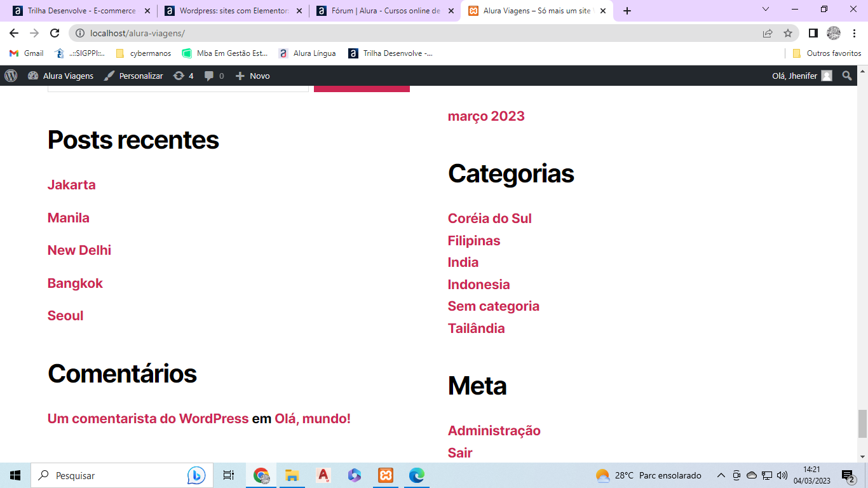Switch to Trilha Desenvolve E-commerce tab
868x488 pixels.
81,11
